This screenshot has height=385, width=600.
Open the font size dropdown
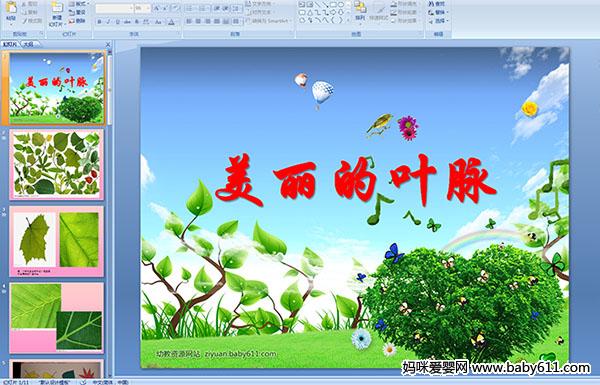(x=148, y=8)
